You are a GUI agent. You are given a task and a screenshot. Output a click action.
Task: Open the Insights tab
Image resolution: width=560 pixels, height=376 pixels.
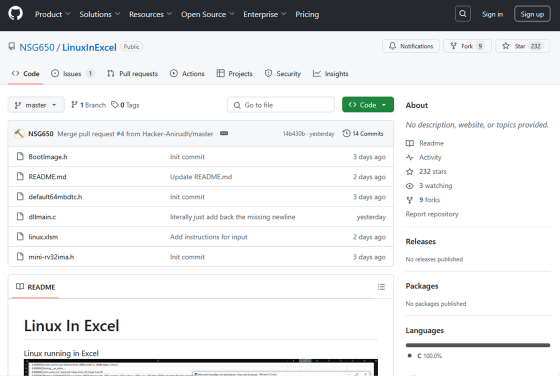(330, 74)
